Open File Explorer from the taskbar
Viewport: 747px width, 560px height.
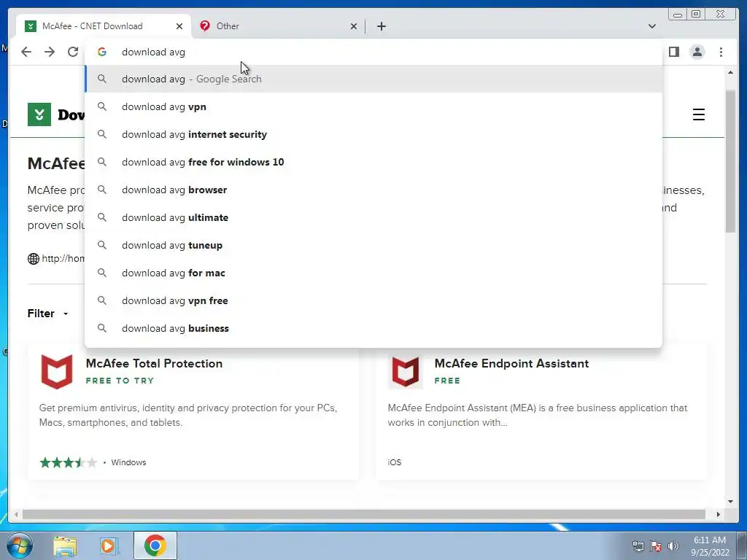pos(65,546)
